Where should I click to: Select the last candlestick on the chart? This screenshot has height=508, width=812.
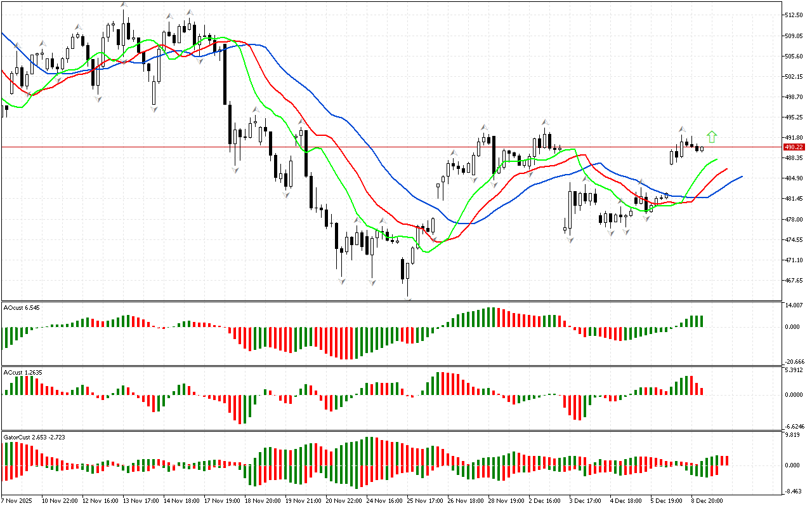702,149
